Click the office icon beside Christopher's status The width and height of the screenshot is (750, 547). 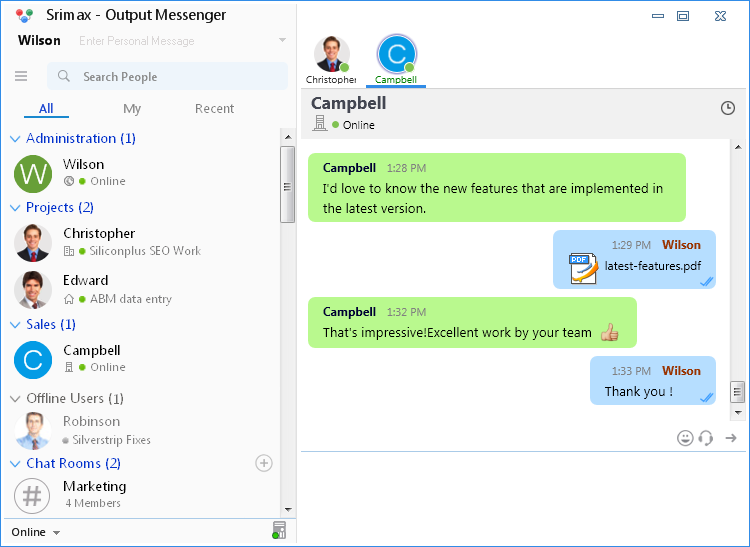point(69,251)
